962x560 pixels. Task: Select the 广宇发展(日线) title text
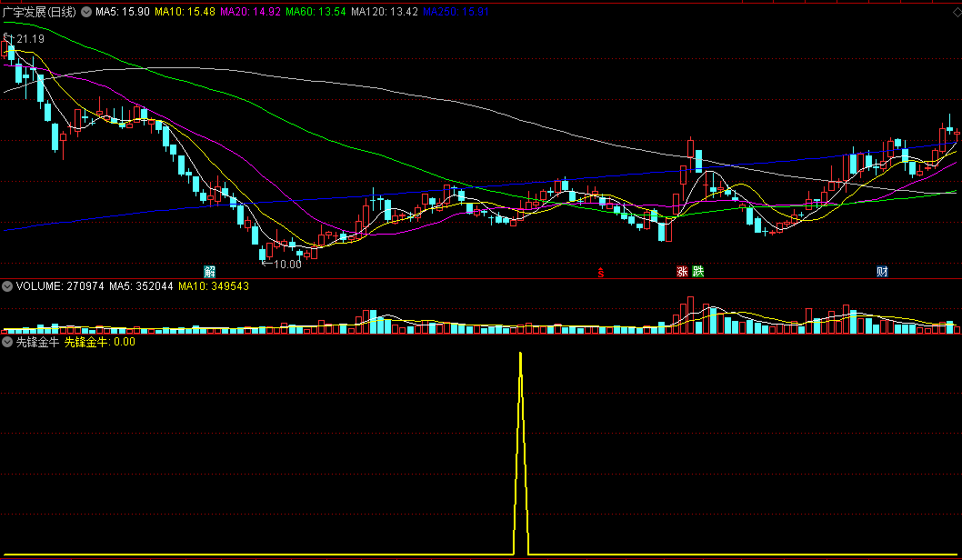[x=39, y=12]
